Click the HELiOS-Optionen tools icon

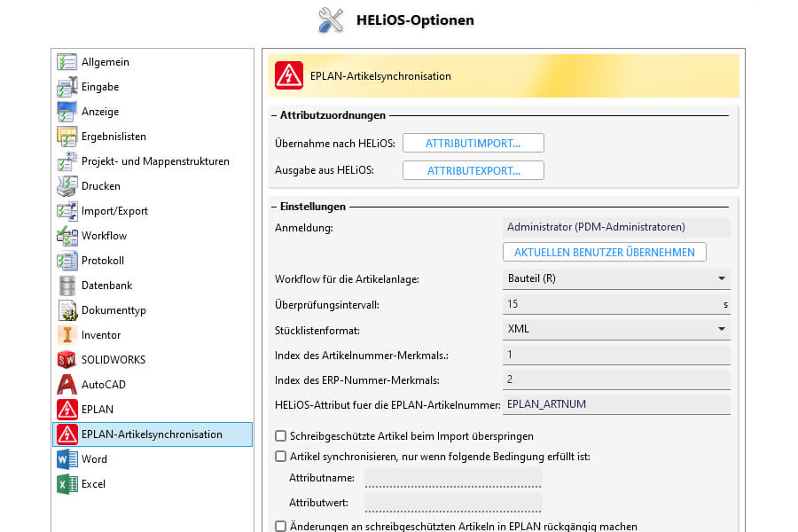pyautogui.click(x=331, y=20)
